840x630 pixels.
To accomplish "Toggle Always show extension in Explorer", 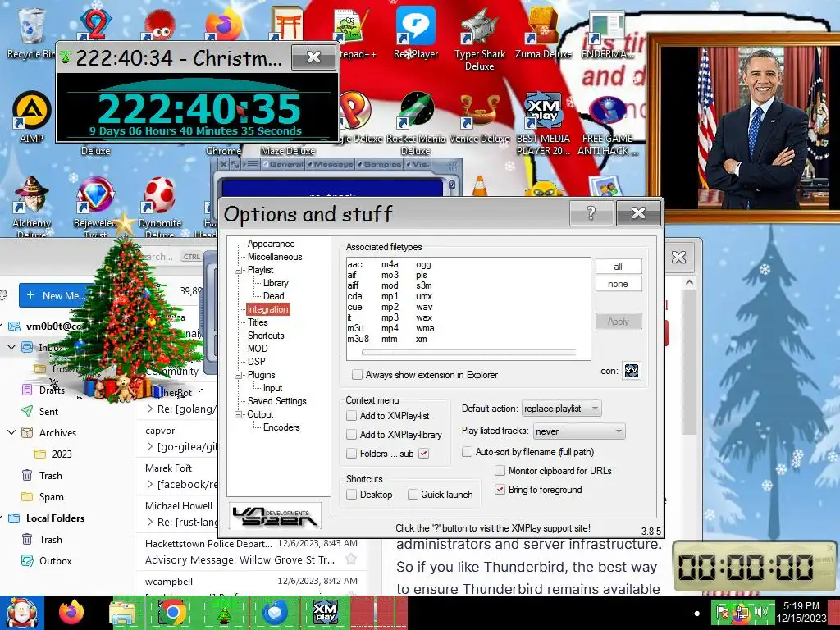I will (x=357, y=374).
